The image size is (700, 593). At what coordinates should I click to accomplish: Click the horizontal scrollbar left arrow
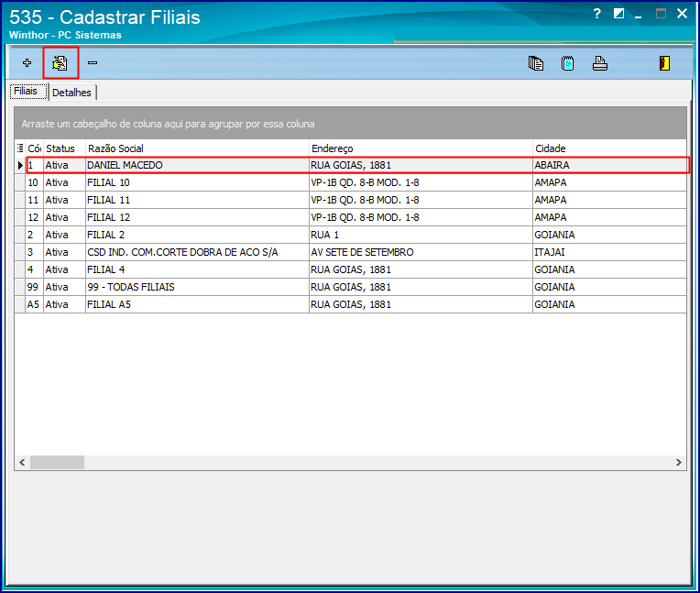22,463
